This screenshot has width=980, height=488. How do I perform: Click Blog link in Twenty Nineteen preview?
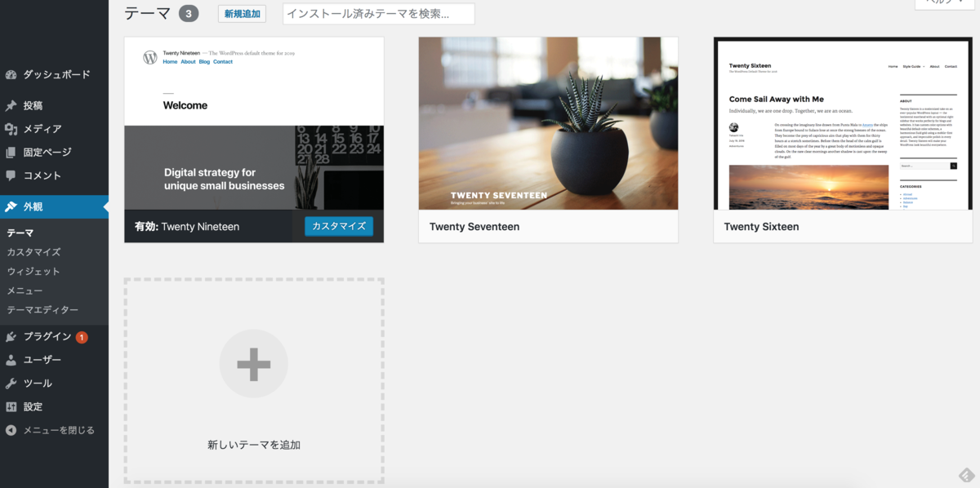204,62
